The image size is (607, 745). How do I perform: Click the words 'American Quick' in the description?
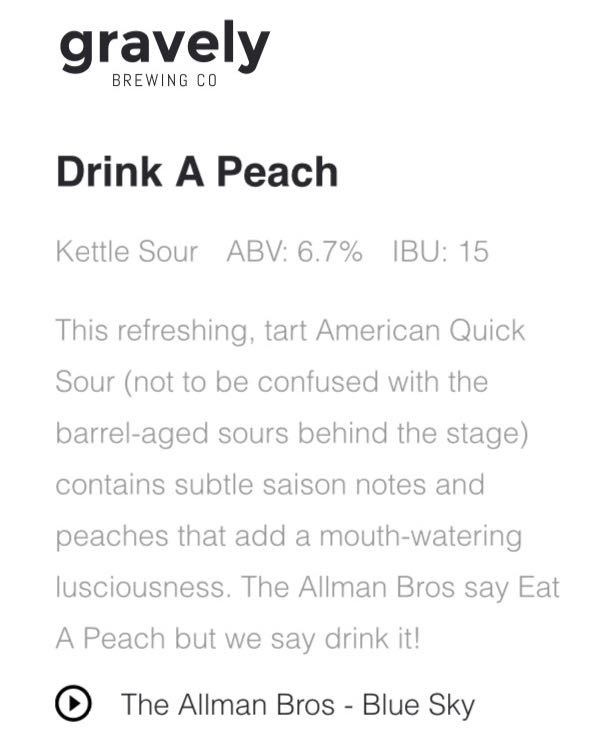[x=420, y=330]
